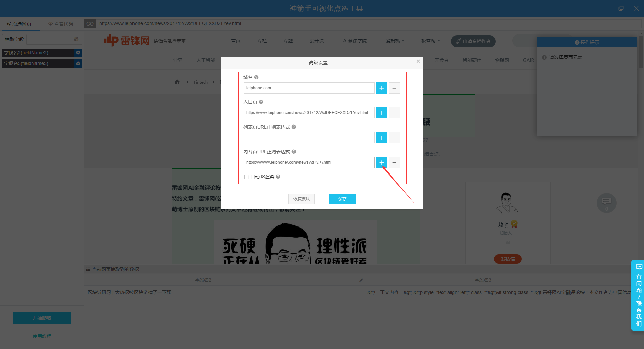
Task: Click the list page URL regex input
Action: [x=309, y=138]
